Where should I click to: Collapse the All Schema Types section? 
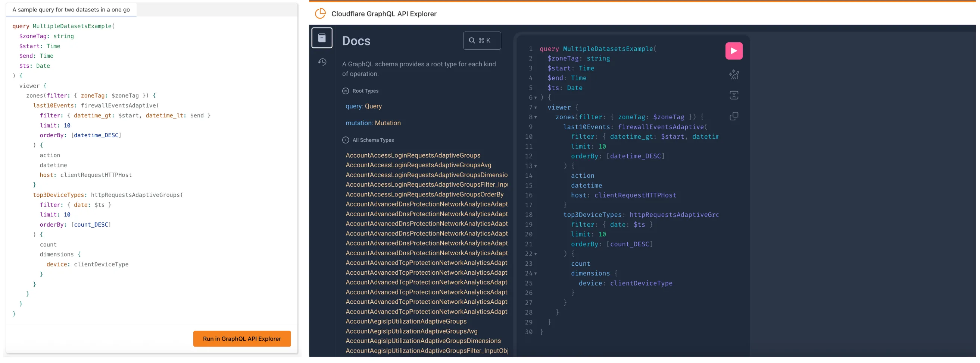[345, 140]
